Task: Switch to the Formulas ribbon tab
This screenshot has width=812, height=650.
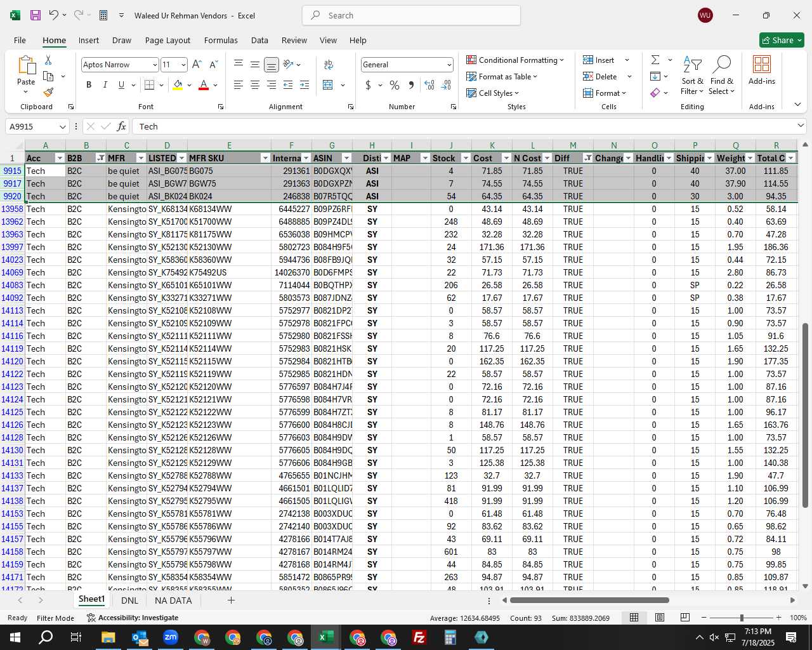Action: coord(221,40)
